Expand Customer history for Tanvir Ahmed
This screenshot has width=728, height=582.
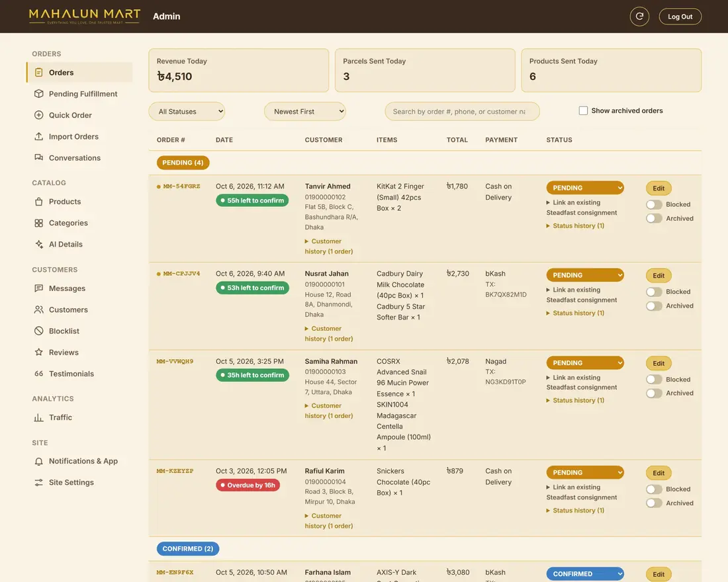(329, 247)
